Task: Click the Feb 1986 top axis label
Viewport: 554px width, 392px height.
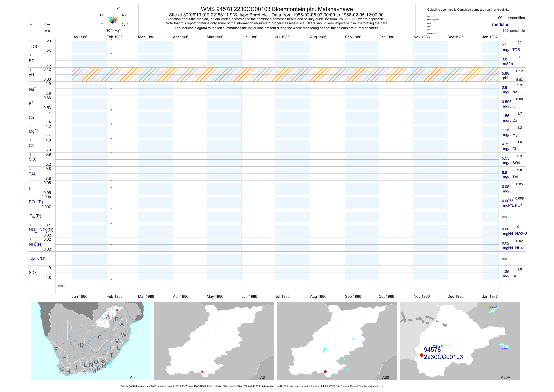Action: tap(115, 37)
